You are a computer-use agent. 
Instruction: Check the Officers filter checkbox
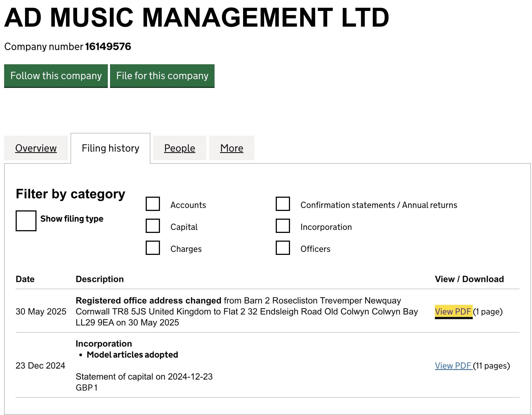(x=283, y=248)
